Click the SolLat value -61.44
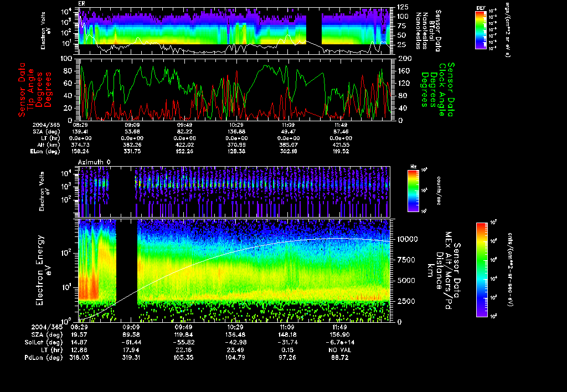 pos(132,342)
